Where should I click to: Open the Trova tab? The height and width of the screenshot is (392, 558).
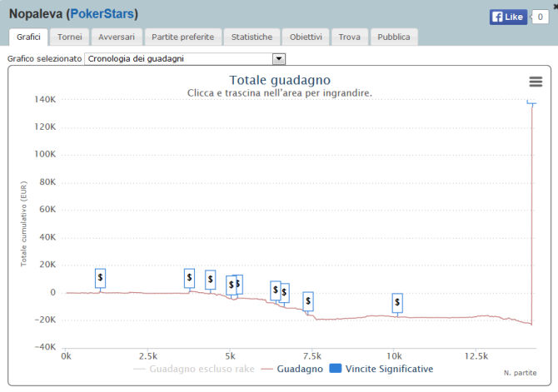click(x=349, y=37)
